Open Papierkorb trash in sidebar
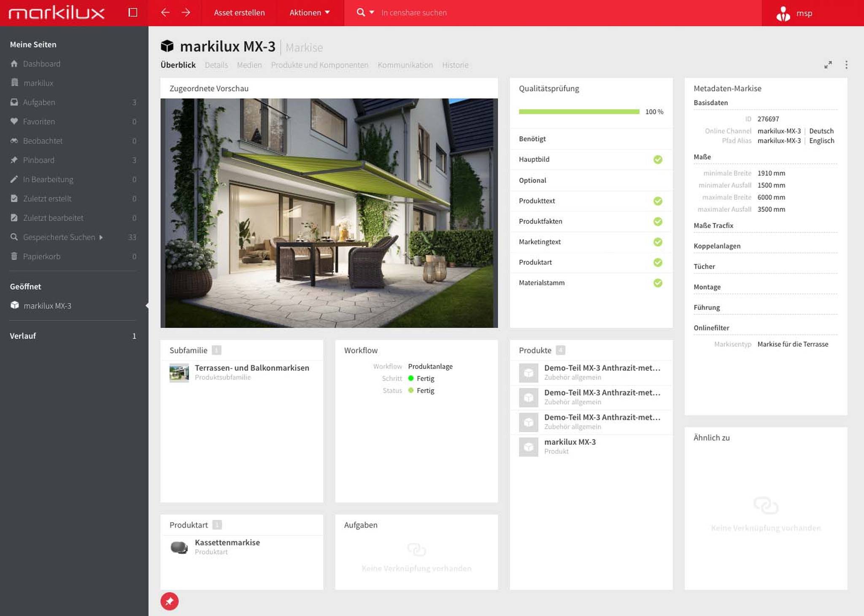This screenshot has width=864, height=616. pos(41,256)
